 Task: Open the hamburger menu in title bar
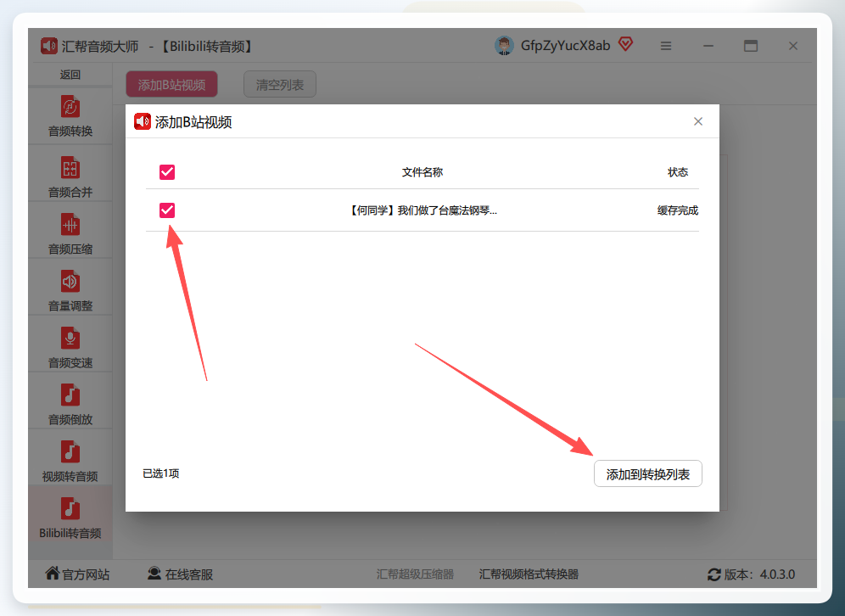[x=666, y=46]
